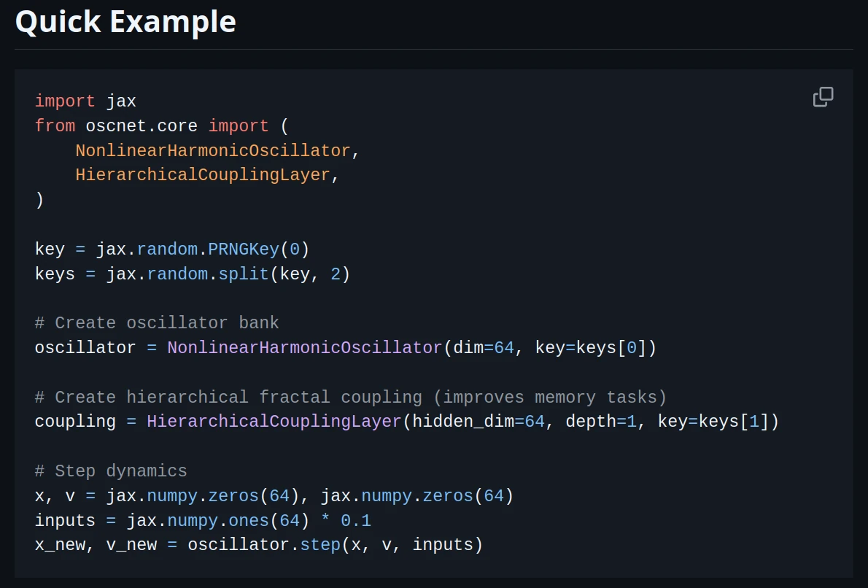Click 'oscnet.core' in the from-import line
Image resolution: width=868 pixels, height=588 pixels.
142,126
